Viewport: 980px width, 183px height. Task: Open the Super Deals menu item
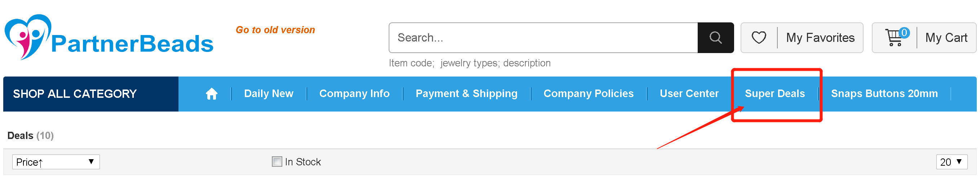pyautogui.click(x=774, y=93)
